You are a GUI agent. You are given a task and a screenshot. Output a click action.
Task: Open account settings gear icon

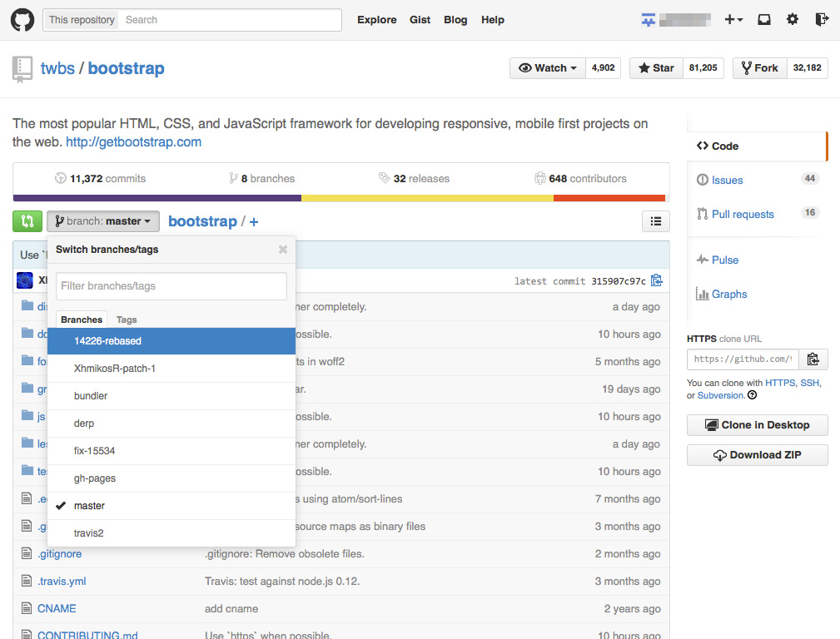pyautogui.click(x=793, y=20)
